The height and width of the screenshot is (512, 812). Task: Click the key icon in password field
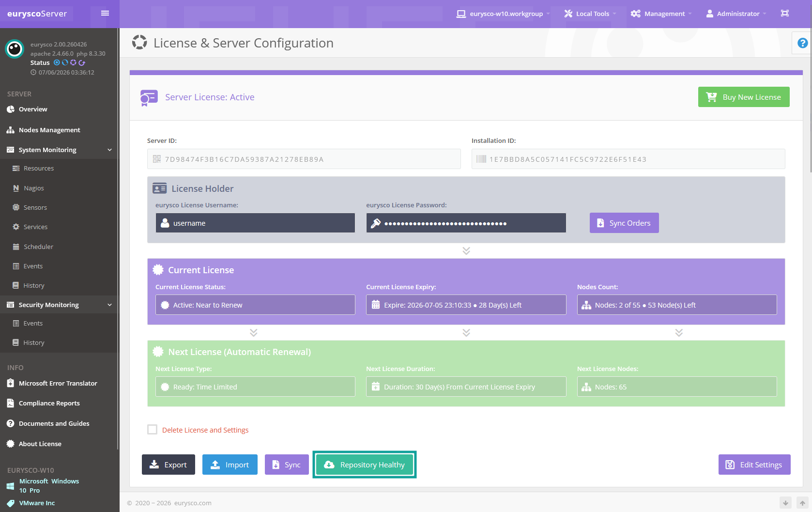pyautogui.click(x=376, y=223)
